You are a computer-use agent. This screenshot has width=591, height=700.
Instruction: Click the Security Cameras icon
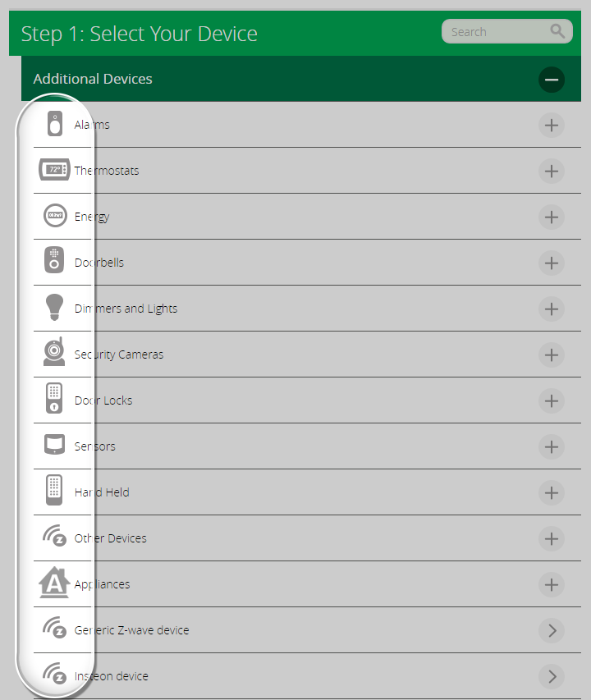click(x=54, y=352)
